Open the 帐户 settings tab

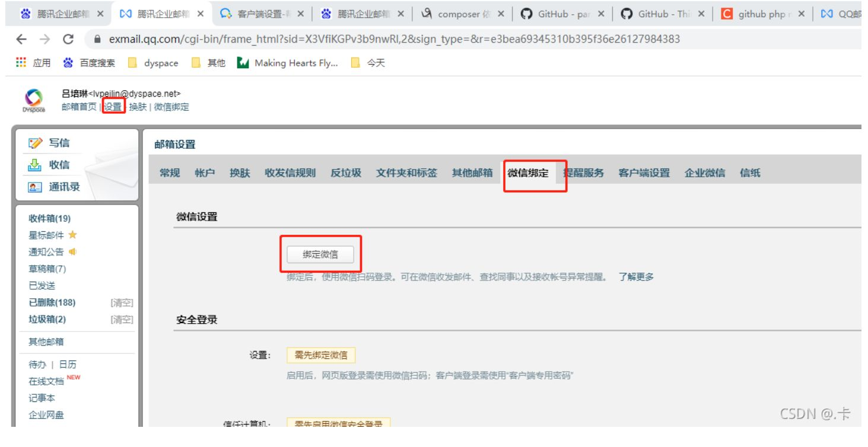tap(205, 173)
